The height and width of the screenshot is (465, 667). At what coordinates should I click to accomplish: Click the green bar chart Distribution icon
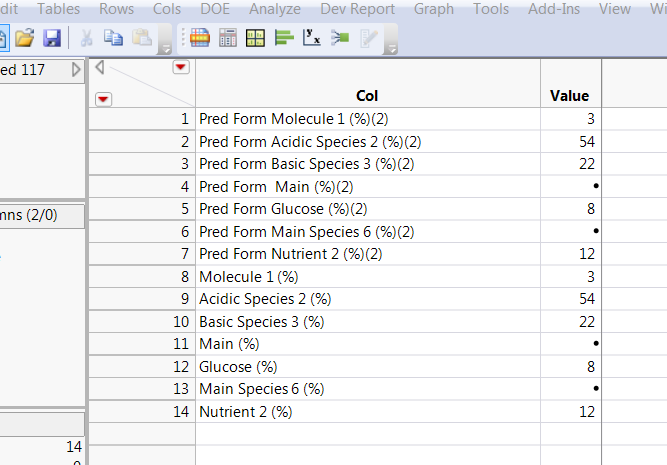coord(284,38)
